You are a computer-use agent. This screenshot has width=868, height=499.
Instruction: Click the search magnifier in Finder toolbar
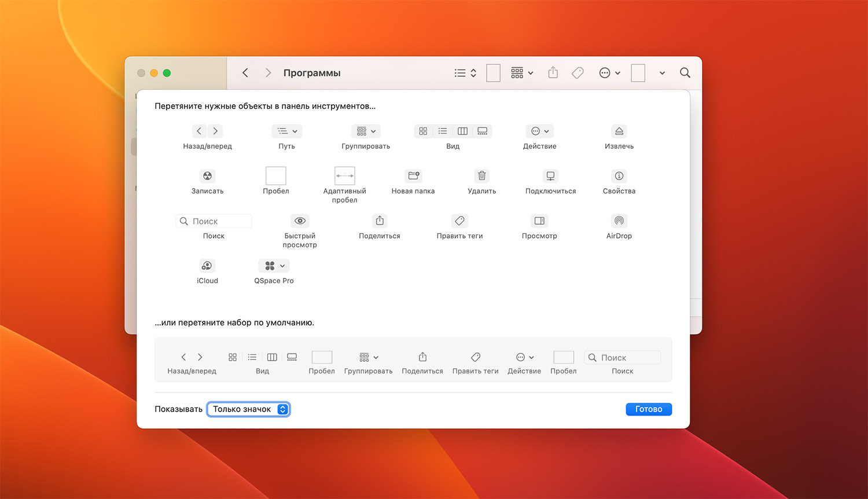685,73
